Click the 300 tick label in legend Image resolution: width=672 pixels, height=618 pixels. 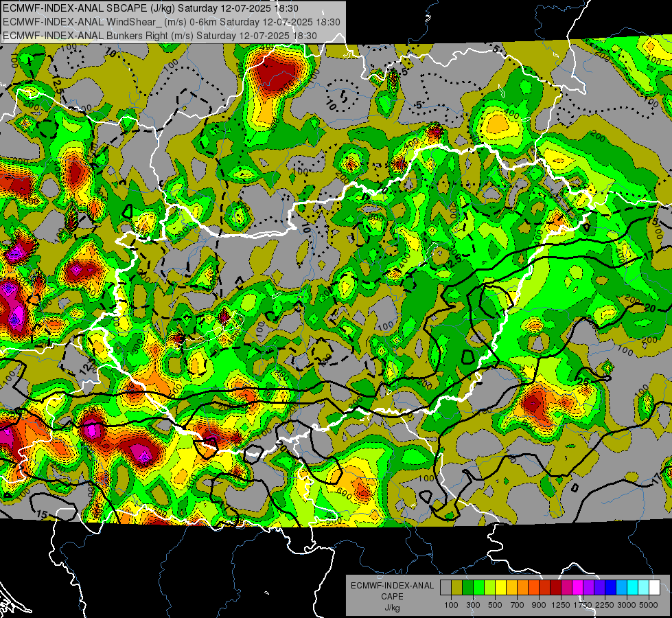pyautogui.click(x=473, y=605)
